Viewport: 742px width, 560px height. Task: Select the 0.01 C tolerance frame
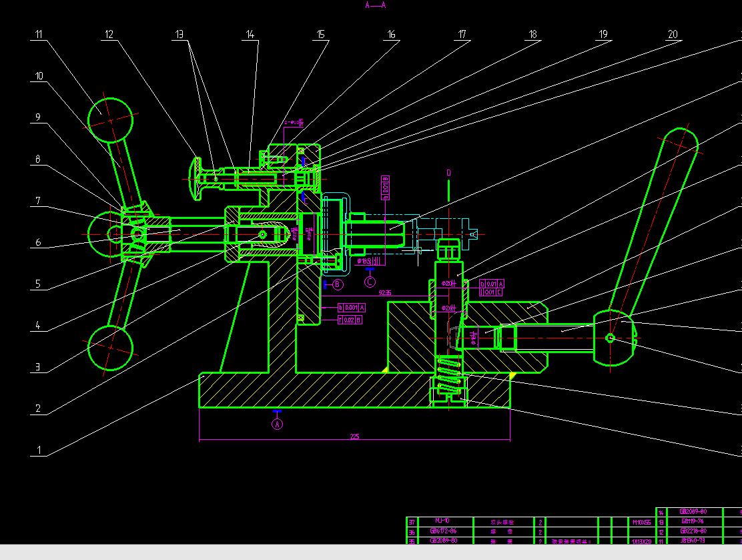coord(490,292)
